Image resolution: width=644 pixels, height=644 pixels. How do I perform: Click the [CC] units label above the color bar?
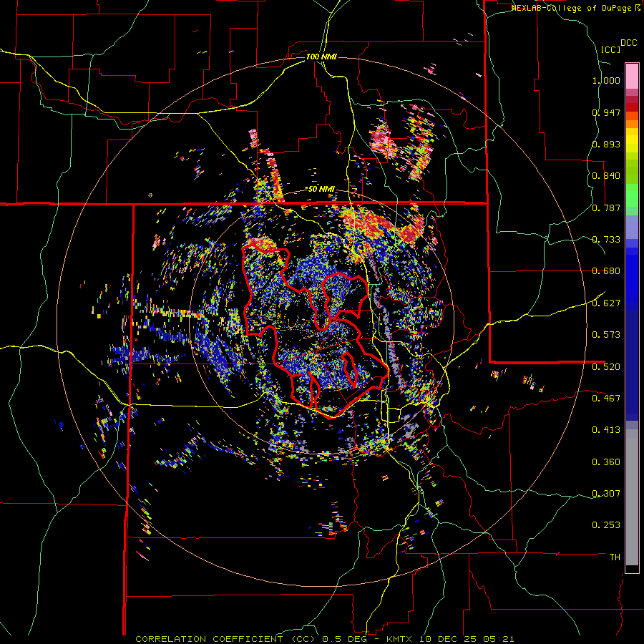pyautogui.click(x=610, y=50)
